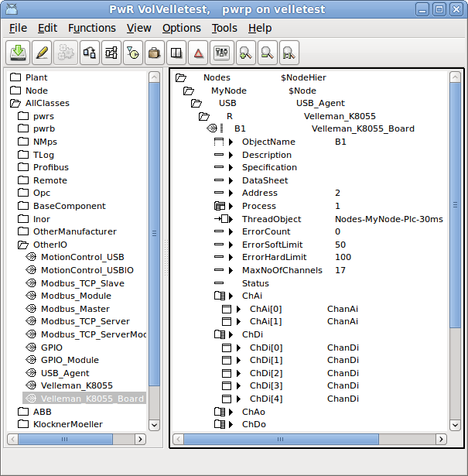Click right pane vertical scrollbar up arrow
Viewport: 468px width, 476px height.
click(455, 77)
